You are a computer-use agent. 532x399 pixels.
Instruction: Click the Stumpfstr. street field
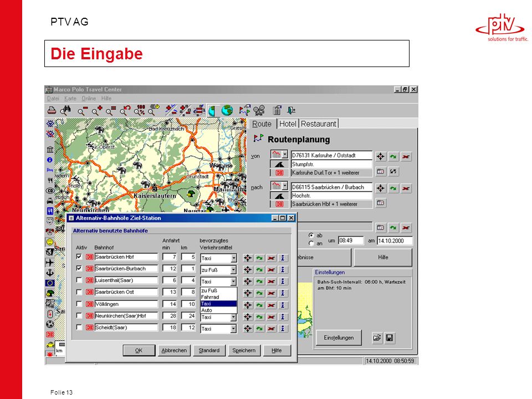[331, 164]
